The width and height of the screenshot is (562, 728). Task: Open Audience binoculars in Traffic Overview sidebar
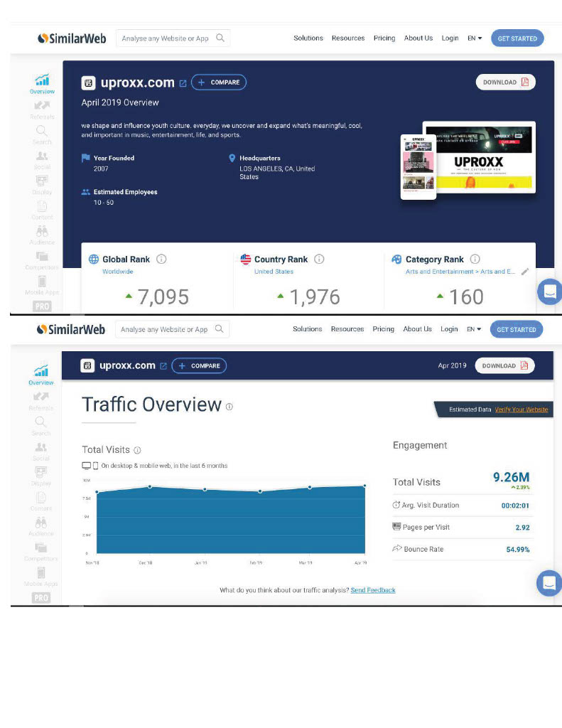click(x=40, y=523)
